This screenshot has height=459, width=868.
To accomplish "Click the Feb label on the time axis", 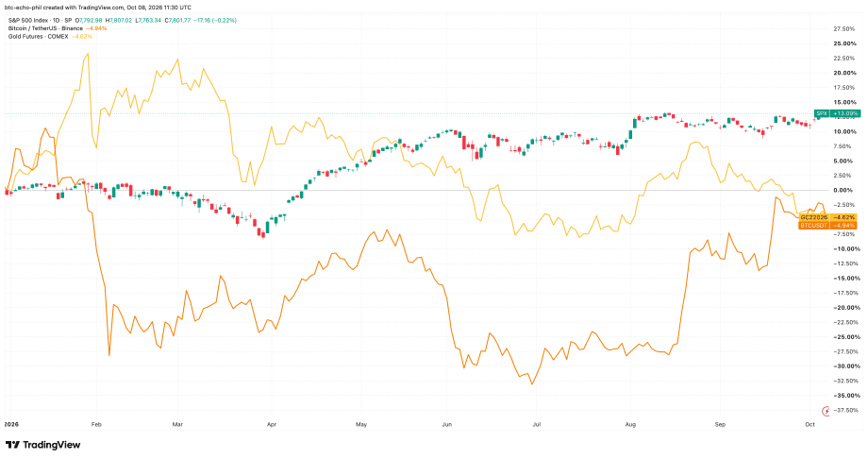I will coord(96,425).
